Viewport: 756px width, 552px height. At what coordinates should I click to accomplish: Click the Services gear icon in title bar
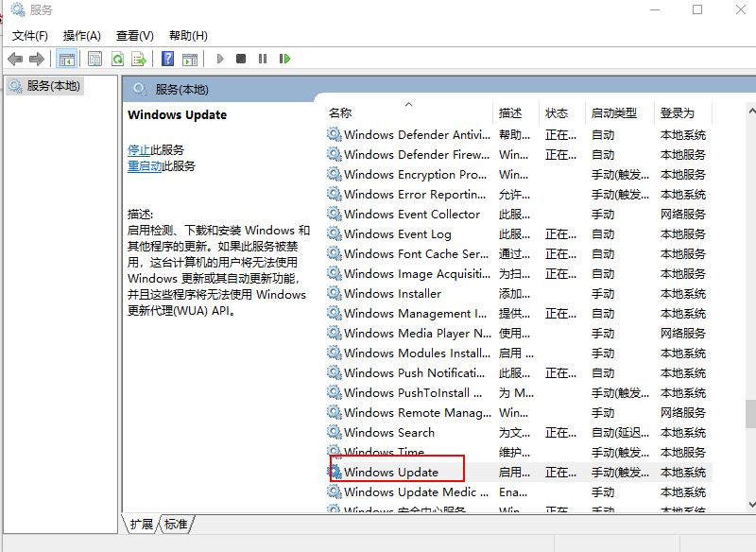(x=18, y=9)
